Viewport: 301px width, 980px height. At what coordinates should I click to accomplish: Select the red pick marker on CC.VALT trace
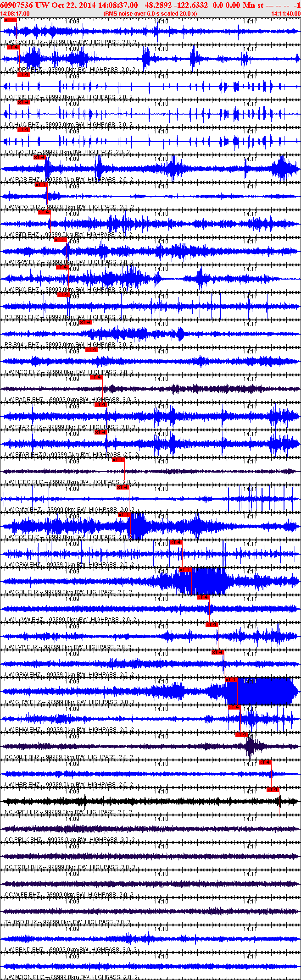(x=242, y=735)
